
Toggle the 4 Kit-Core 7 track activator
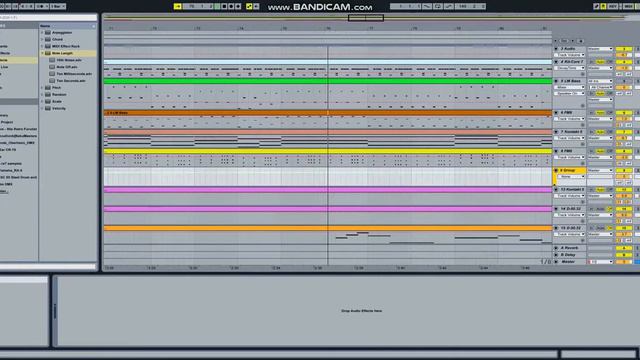point(624,62)
